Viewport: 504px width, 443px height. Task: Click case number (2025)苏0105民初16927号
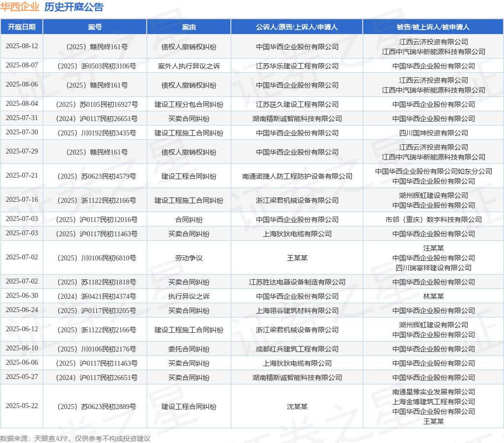coord(97,104)
